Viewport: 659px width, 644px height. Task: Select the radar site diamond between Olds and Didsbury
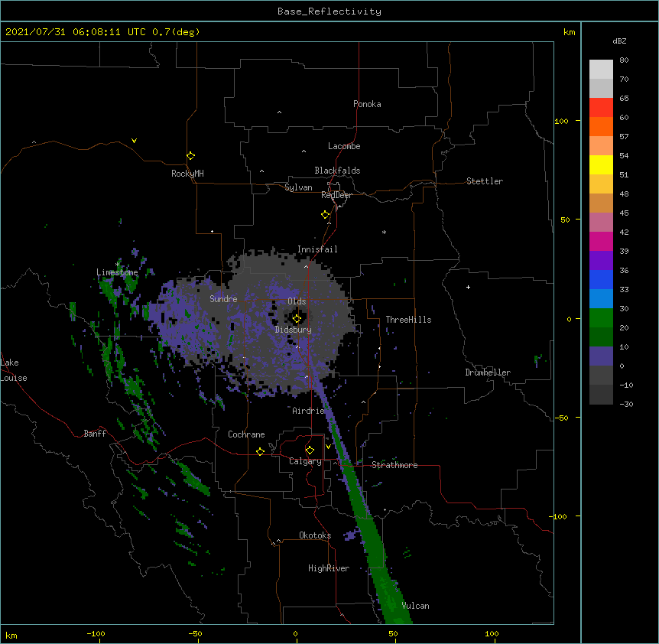(297, 319)
